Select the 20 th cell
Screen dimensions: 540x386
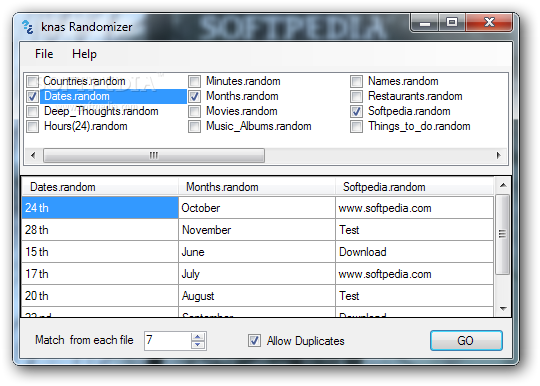pyautogui.click(x=100, y=296)
